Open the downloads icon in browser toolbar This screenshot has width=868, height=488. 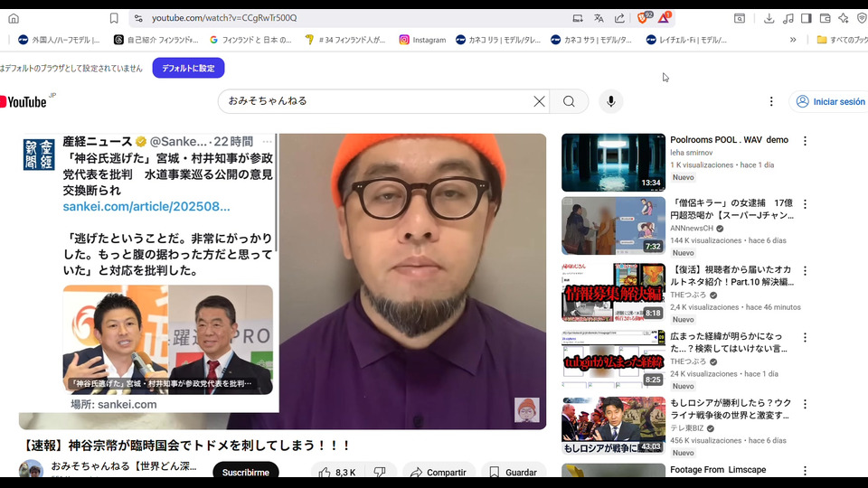tap(769, 18)
